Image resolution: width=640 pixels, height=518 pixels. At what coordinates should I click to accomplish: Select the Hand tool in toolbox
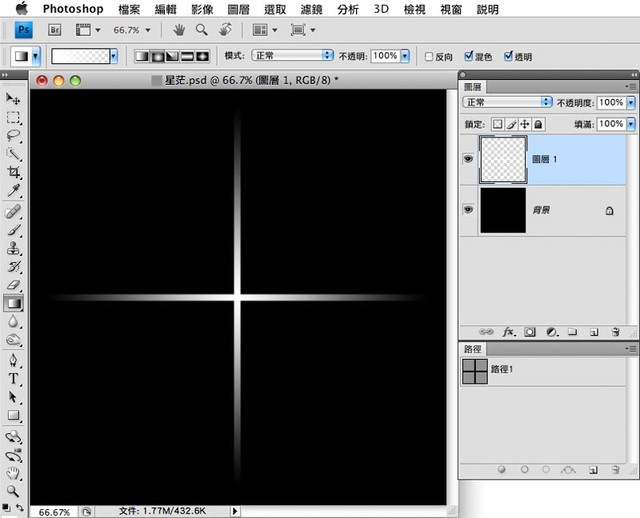(x=13, y=474)
